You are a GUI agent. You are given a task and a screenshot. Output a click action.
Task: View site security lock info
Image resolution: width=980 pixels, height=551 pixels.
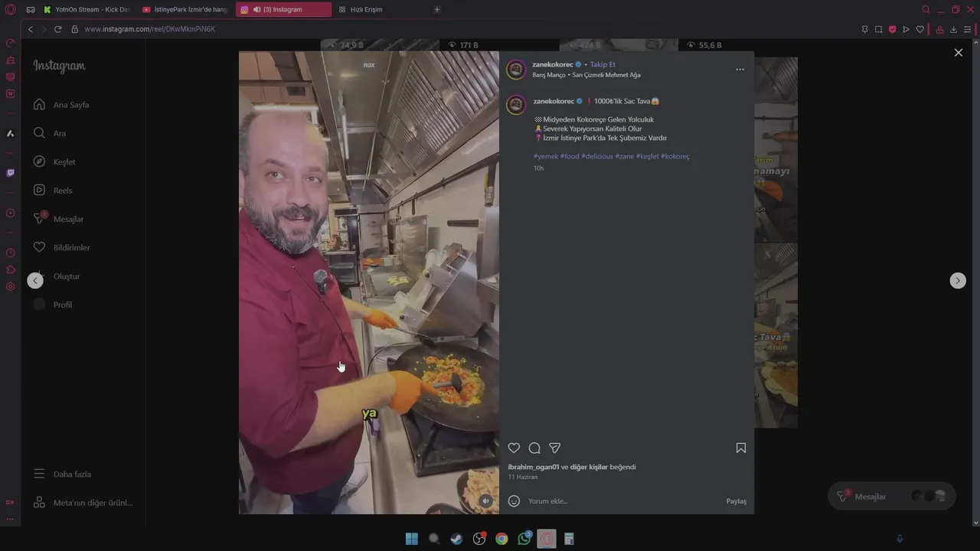click(x=74, y=29)
